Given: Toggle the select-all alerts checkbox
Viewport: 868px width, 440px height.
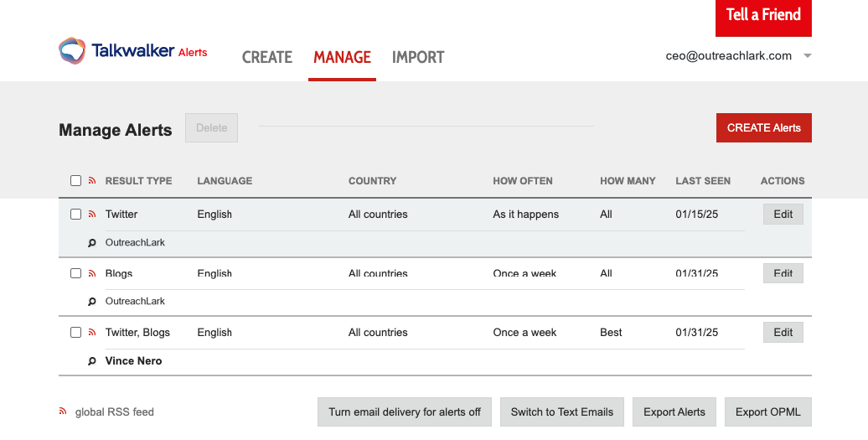Looking at the screenshot, I should click(76, 180).
